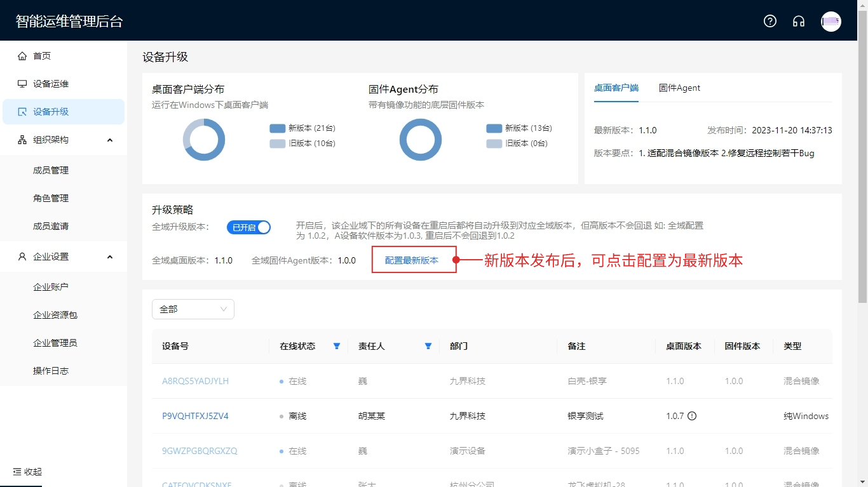Click the 旧版本 (10台) legend swatch
868x487 pixels.
(278, 143)
